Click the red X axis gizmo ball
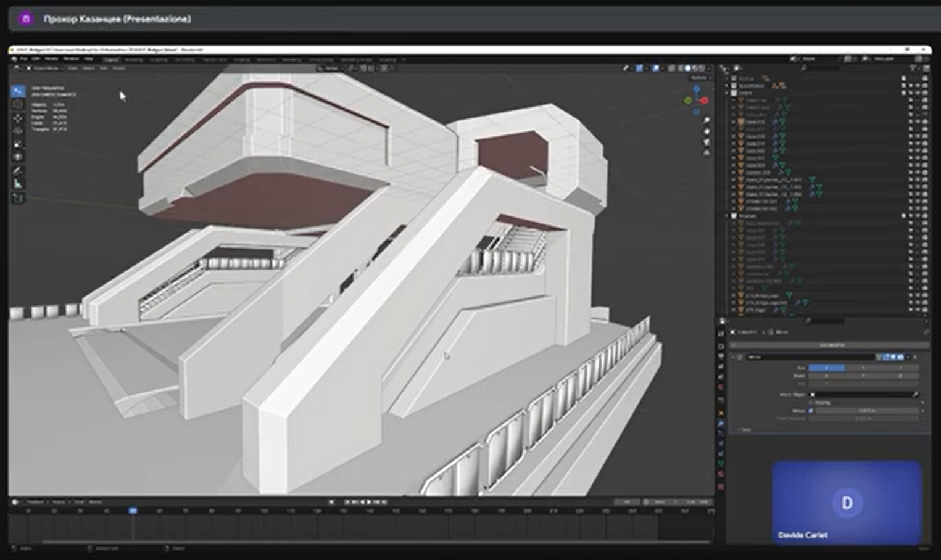This screenshot has height=560, width=941. click(x=704, y=101)
